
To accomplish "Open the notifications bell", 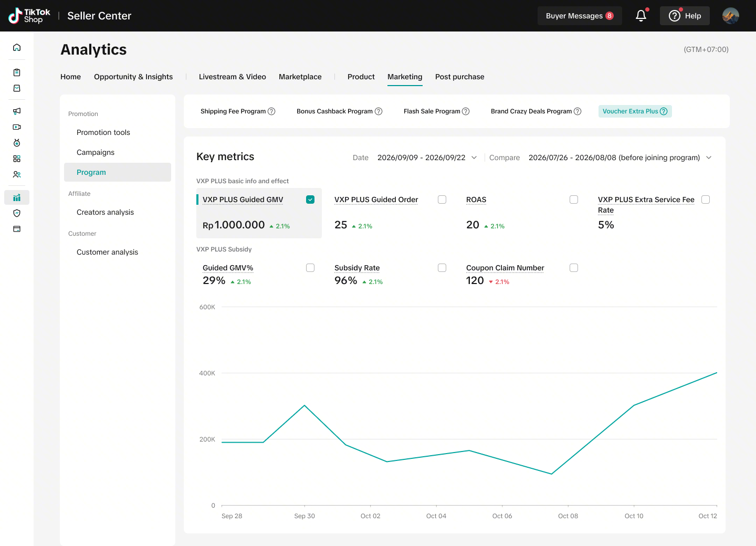I will (641, 16).
